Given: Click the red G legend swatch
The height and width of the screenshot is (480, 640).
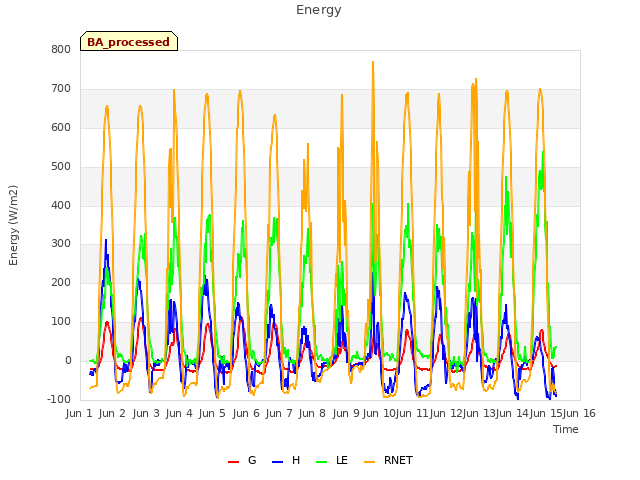Looking at the screenshot, I should coord(233,462).
